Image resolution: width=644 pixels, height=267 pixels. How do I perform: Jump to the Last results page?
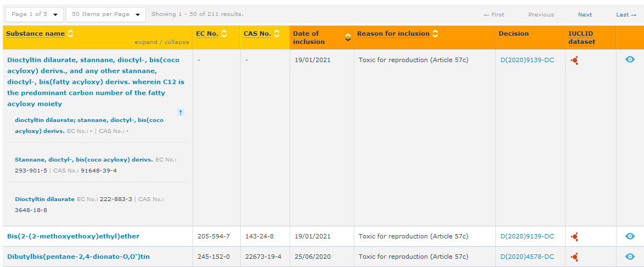[625, 15]
